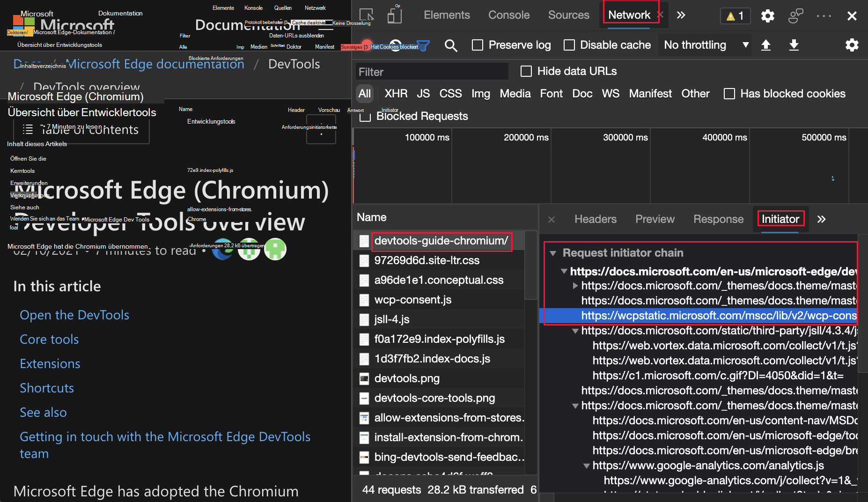
Task: Click the inspect element picker icon
Action: 367,15
